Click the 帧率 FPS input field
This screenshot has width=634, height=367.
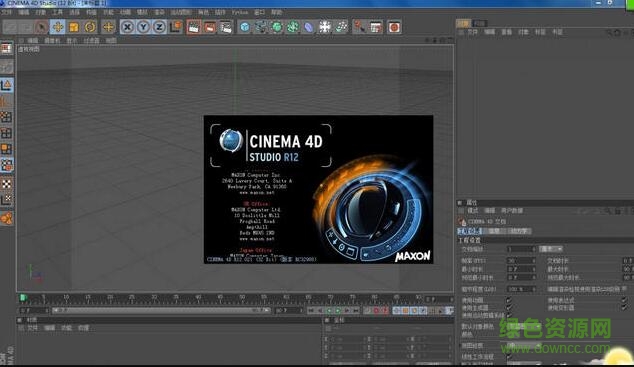click(521, 261)
